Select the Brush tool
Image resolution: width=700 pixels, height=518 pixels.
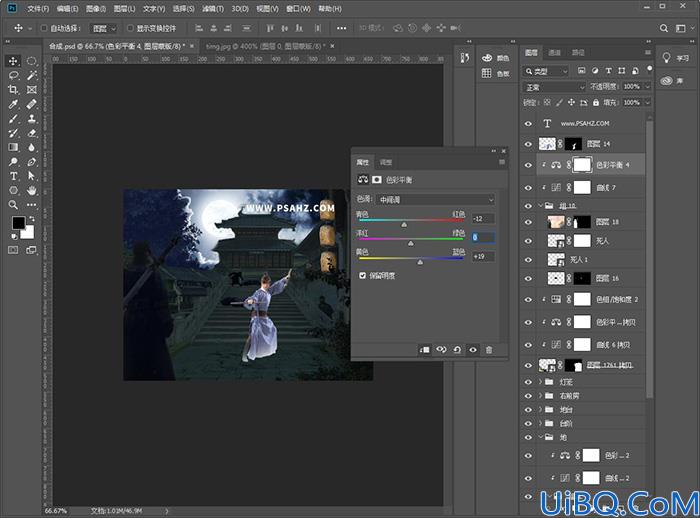pyautogui.click(x=13, y=119)
